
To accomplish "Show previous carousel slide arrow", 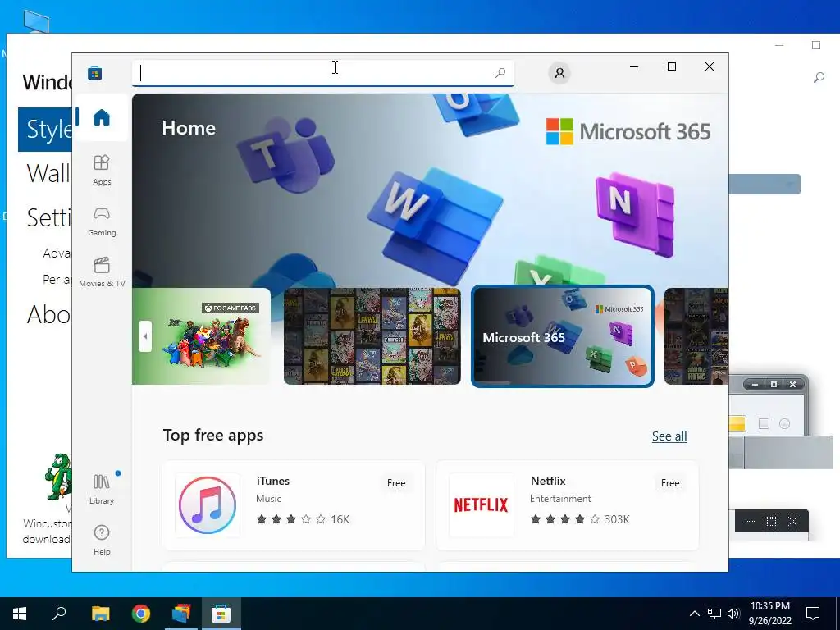I will point(144,336).
